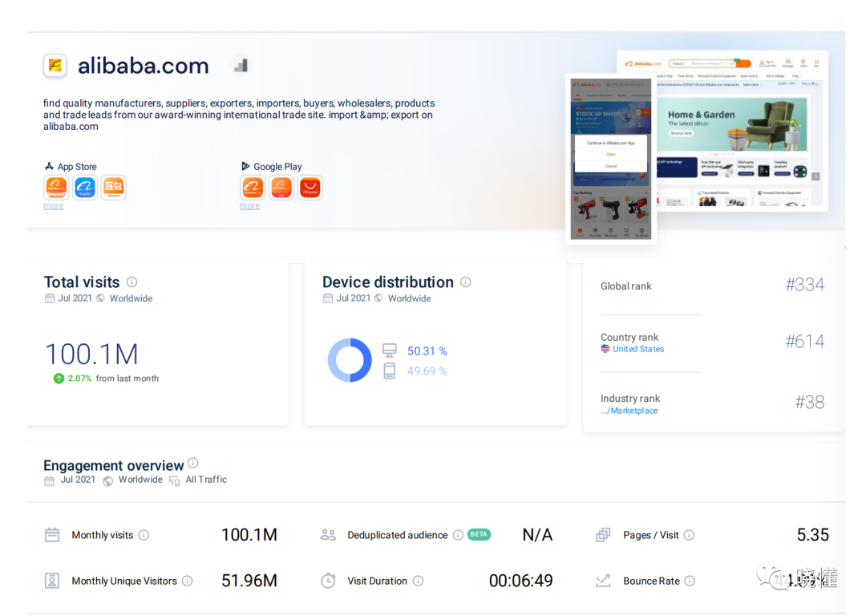Image resolution: width=866 pixels, height=616 pixels.
Task: Click the All Traffic devices icon
Action: 175,480
